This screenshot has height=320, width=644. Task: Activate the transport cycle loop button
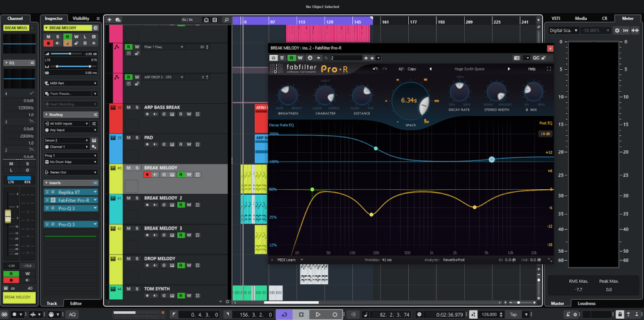(284, 314)
